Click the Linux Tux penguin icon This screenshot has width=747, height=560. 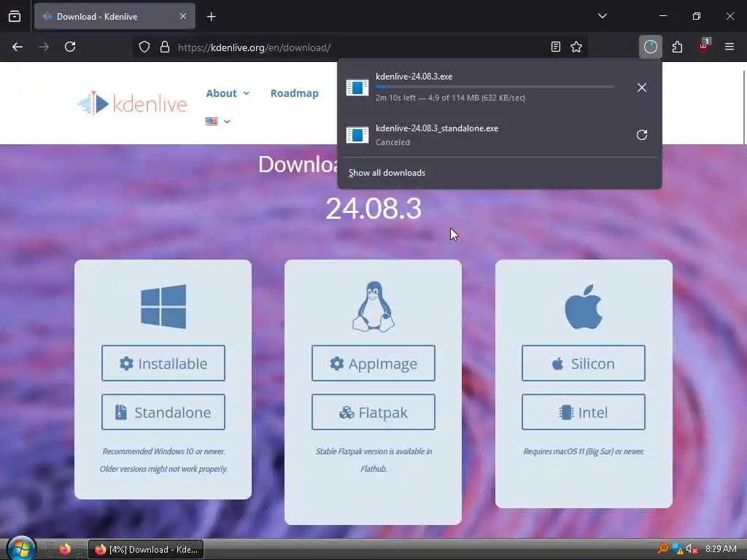click(373, 306)
